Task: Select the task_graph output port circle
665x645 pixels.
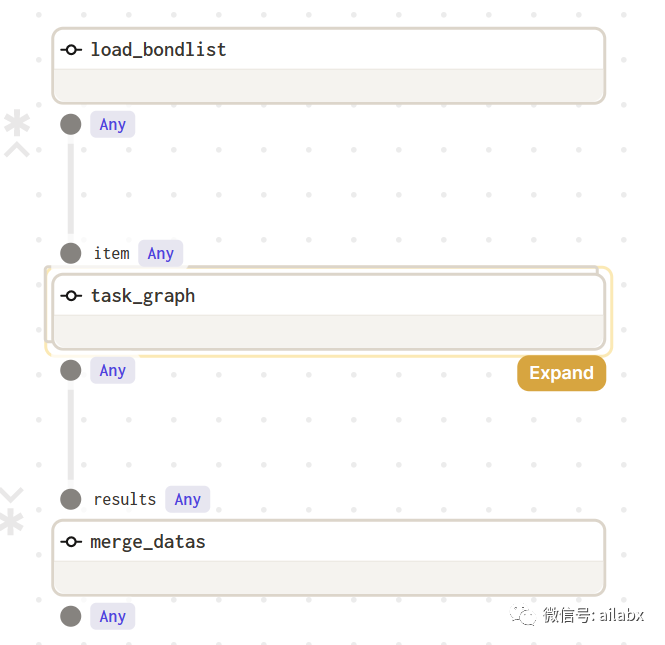Action: tap(71, 371)
